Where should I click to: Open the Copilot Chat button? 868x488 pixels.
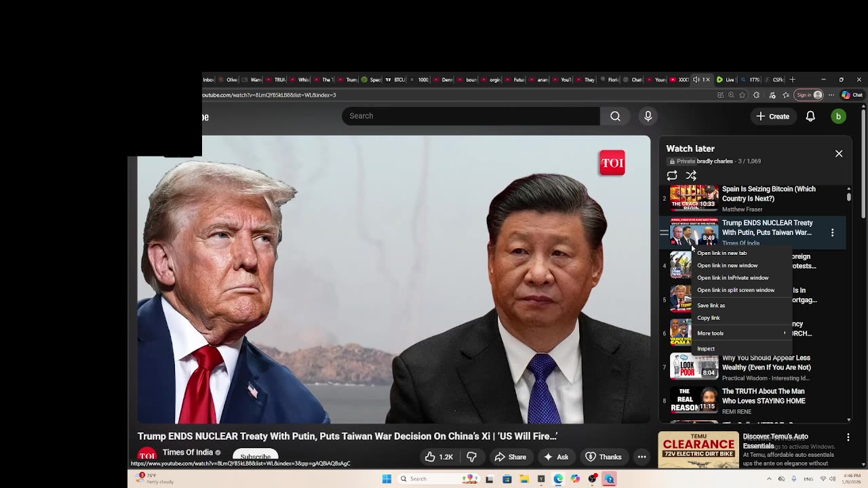(x=852, y=95)
